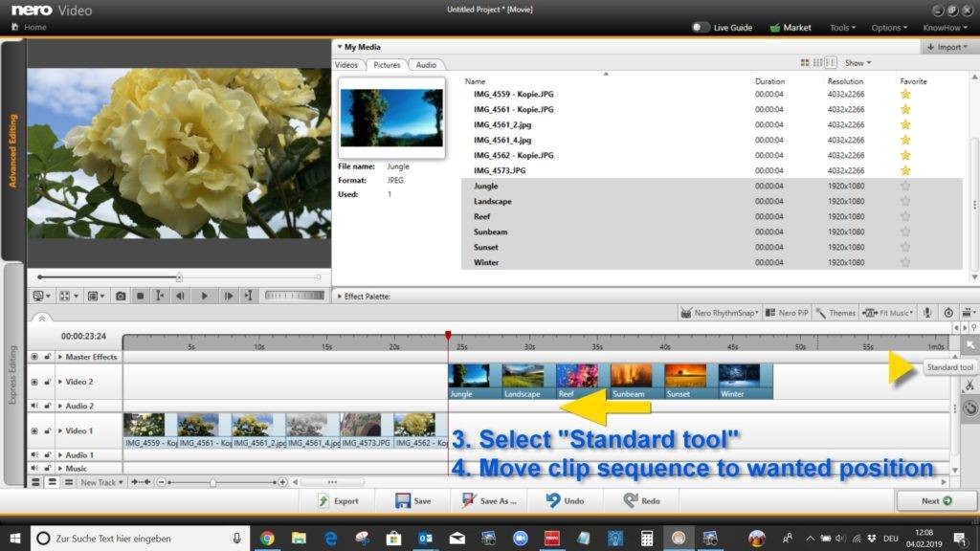Image resolution: width=980 pixels, height=551 pixels.
Task: Toggle the Live Guide switch
Action: [x=699, y=28]
